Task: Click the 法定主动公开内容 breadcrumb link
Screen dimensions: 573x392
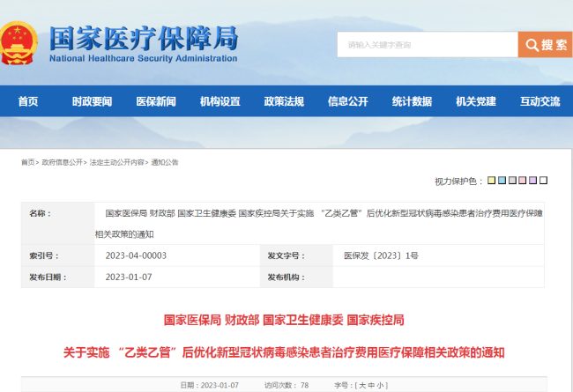Action: click(x=117, y=162)
